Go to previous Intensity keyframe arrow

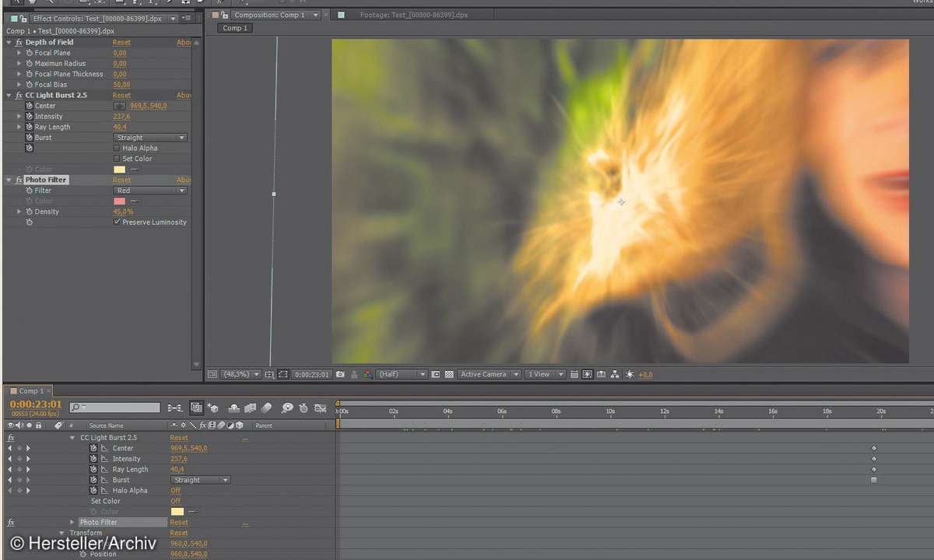10,459
